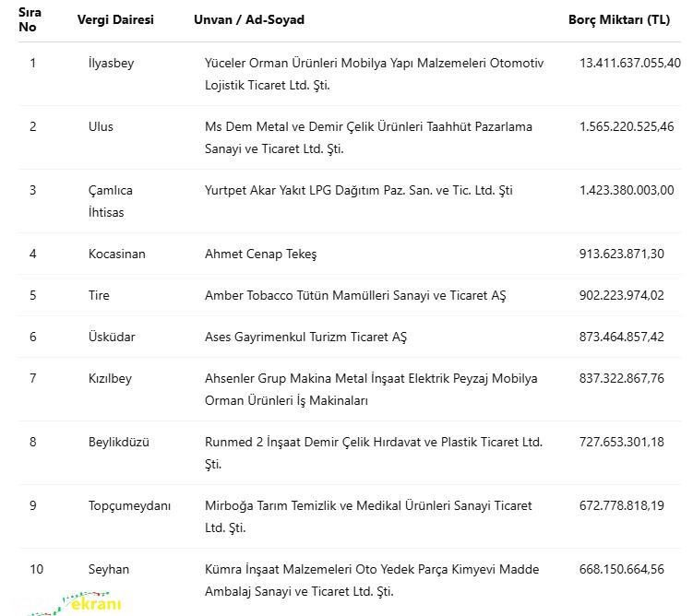
Task: Select the İlyasbey tax office cell
Action: 111,63
